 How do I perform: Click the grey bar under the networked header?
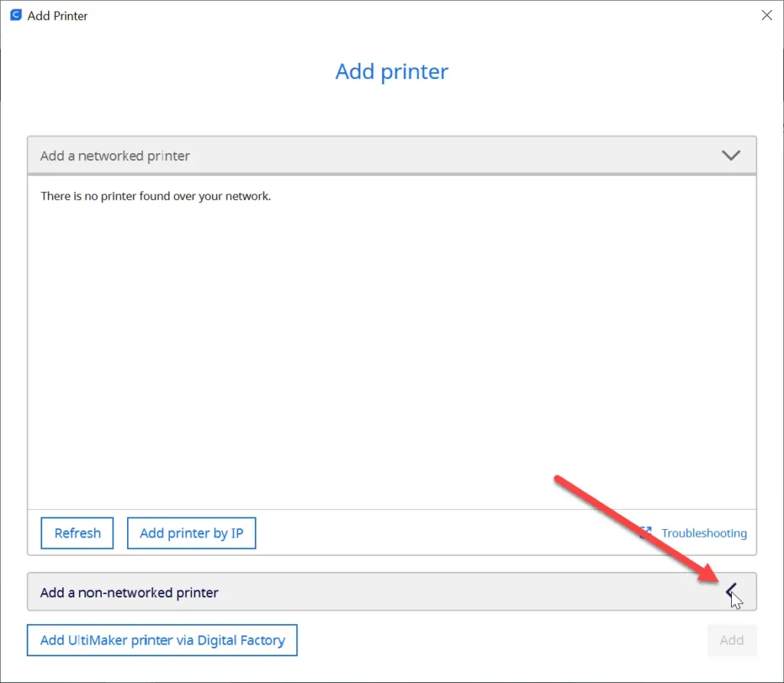[391, 174]
